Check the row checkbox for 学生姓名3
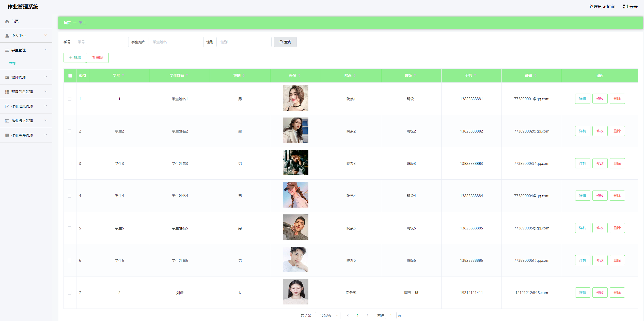644x321 pixels. (x=70, y=164)
